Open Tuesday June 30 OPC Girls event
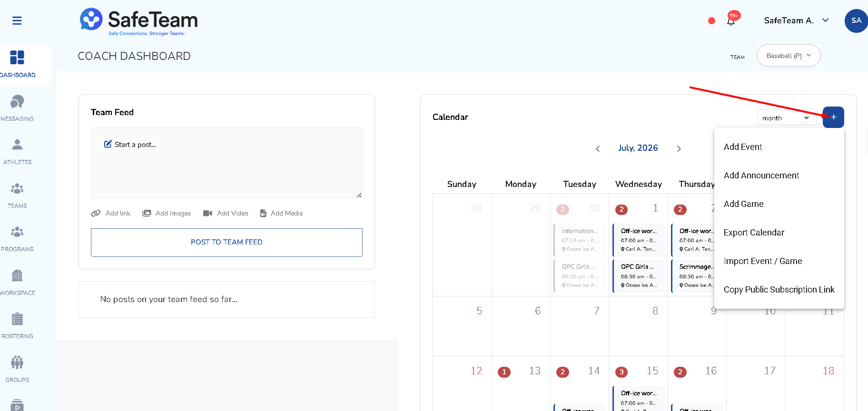 click(x=580, y=276)
